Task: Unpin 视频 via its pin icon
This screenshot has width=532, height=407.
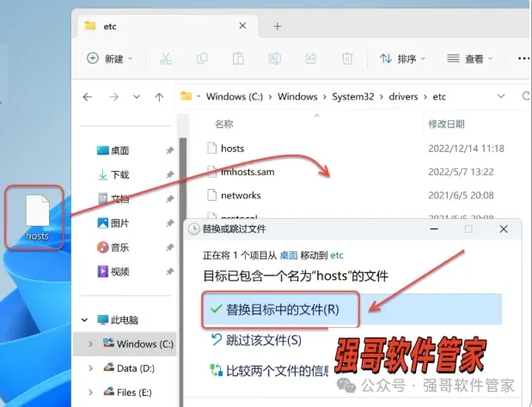Action: 169,271
